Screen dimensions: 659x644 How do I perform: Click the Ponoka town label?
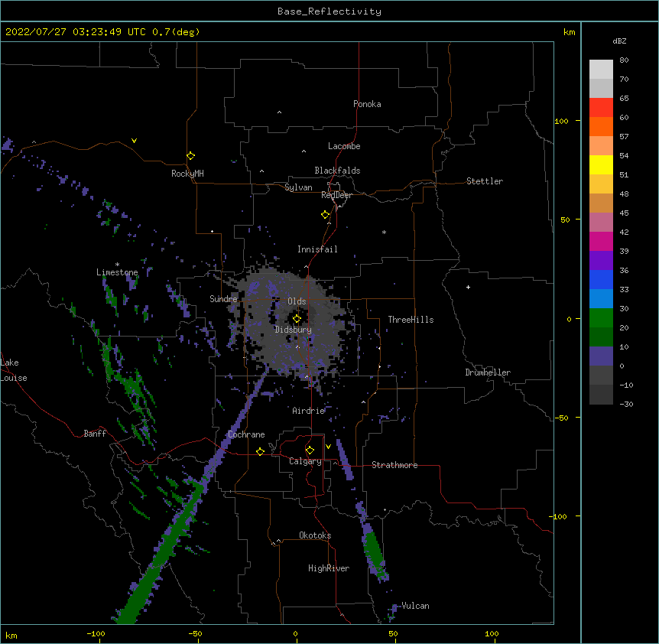(367, 104)
